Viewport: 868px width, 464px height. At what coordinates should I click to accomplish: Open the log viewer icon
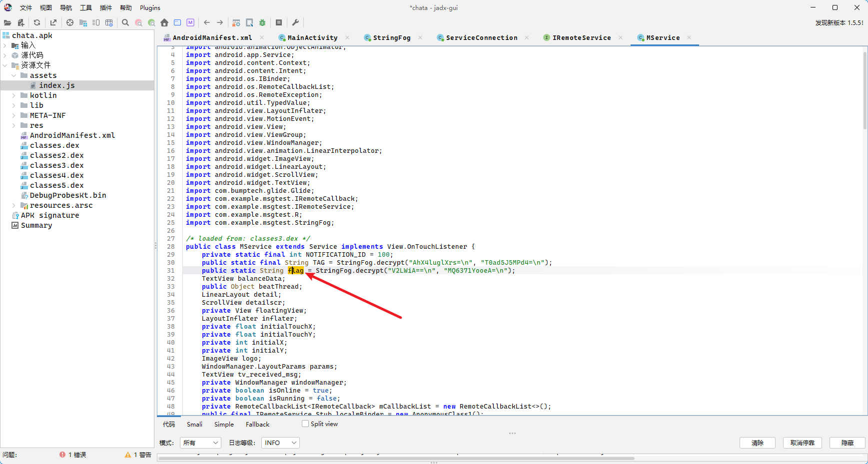[x=279, y=22]
